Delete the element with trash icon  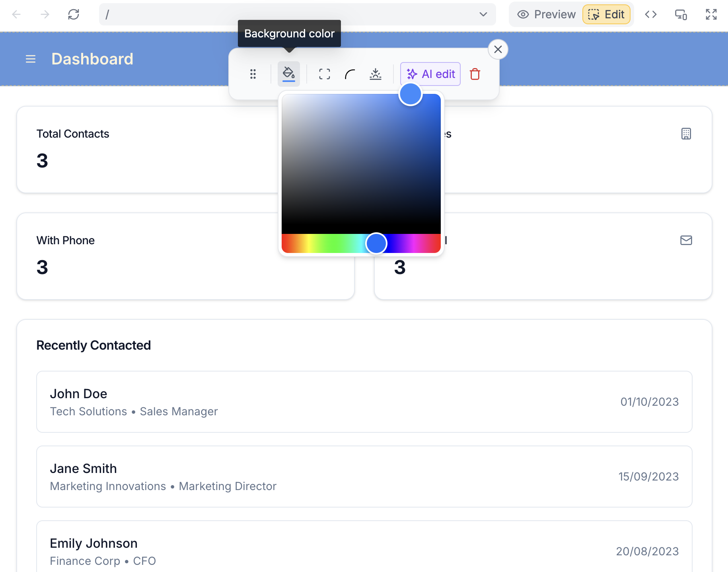click(475, 74)
